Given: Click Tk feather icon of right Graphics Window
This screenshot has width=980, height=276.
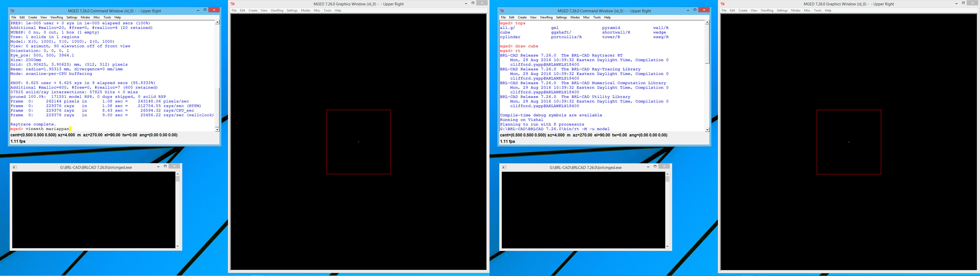Looking at the screenshot, I should 722,4.
